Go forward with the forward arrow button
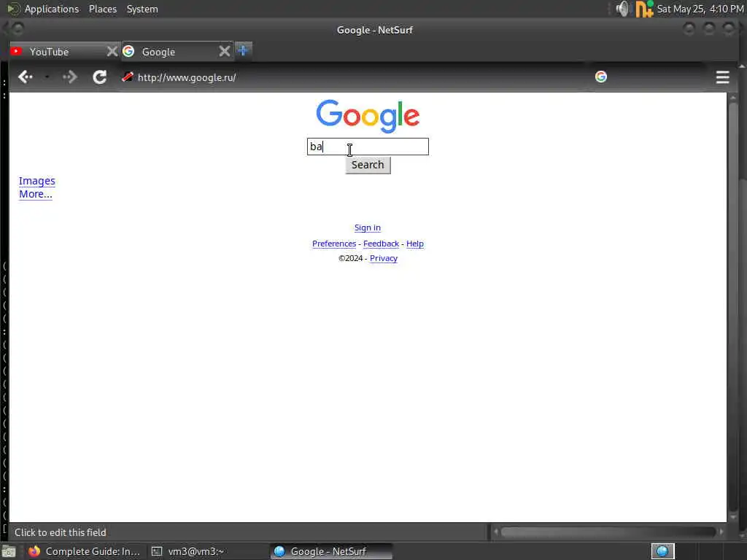This screenshot has height=560, width=747. pos(70,77)
